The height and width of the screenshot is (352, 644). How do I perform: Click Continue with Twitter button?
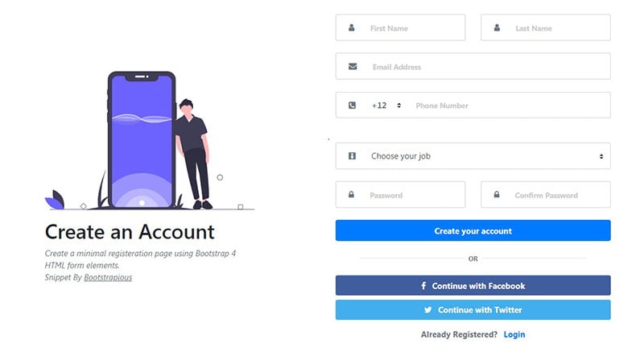tap(473, 309)
